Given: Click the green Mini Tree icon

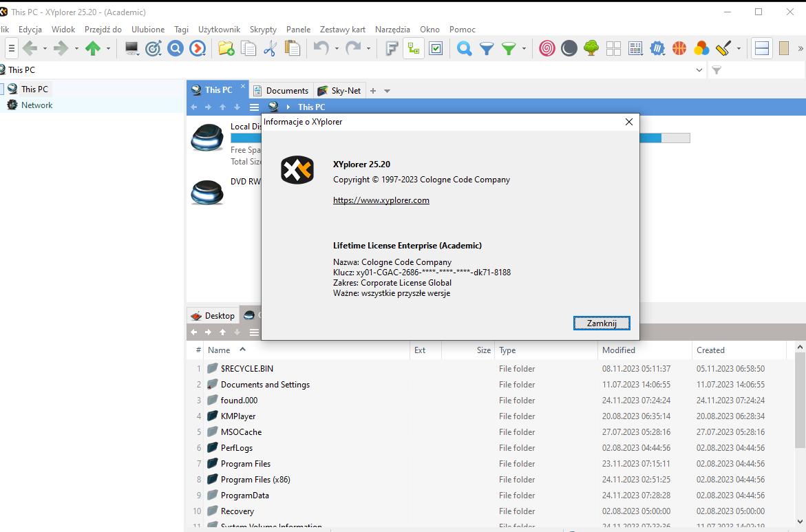Looking at the screenshot, I should coord(591,49).
